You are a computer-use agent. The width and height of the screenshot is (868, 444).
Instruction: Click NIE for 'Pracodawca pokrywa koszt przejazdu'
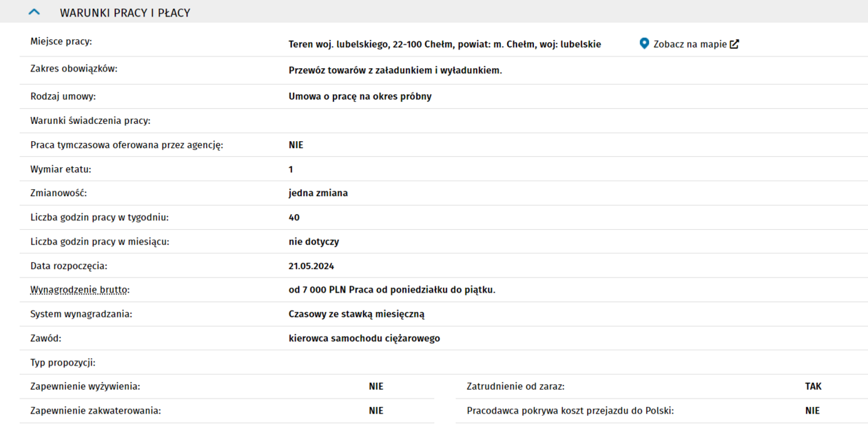point(812,410)
